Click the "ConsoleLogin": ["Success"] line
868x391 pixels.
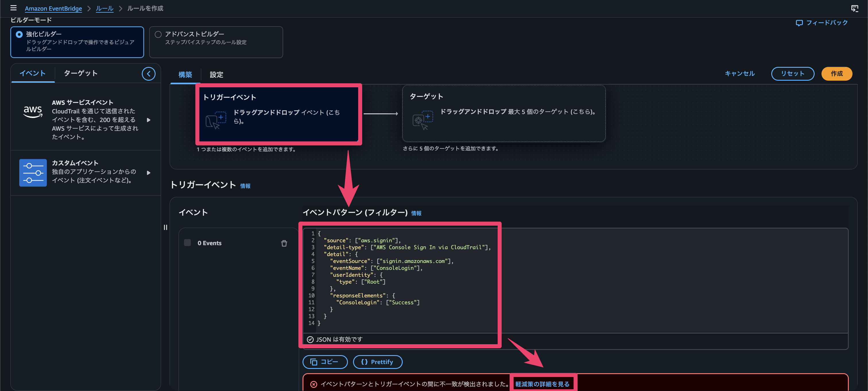pyautogui.click(x=378, y=302)
